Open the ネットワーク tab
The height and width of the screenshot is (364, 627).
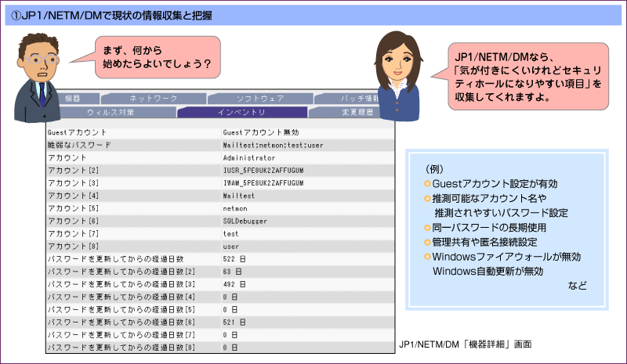[x=154, y=99]
